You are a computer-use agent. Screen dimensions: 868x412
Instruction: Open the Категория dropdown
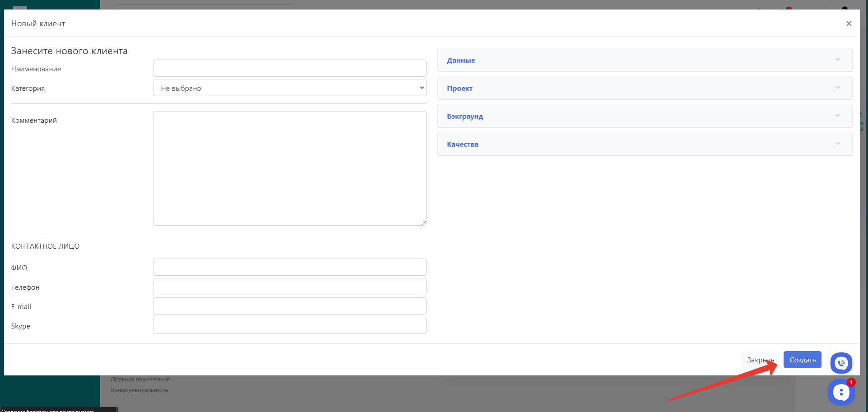coord(289,88)
